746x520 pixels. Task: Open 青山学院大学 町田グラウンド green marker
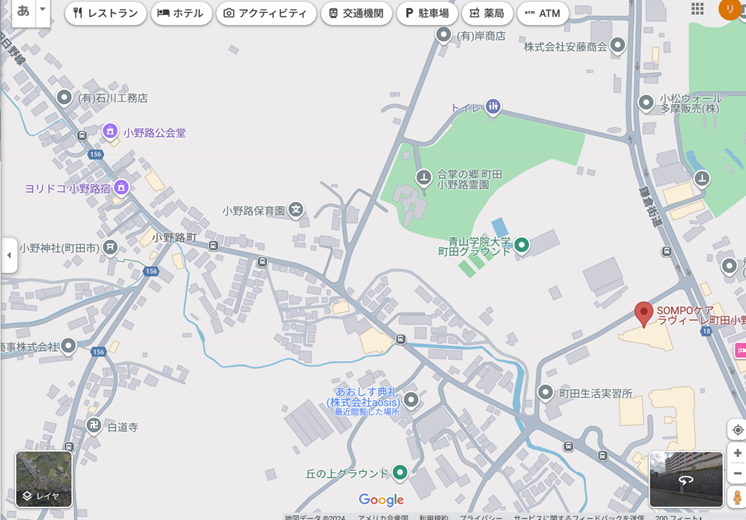(522, 245)
